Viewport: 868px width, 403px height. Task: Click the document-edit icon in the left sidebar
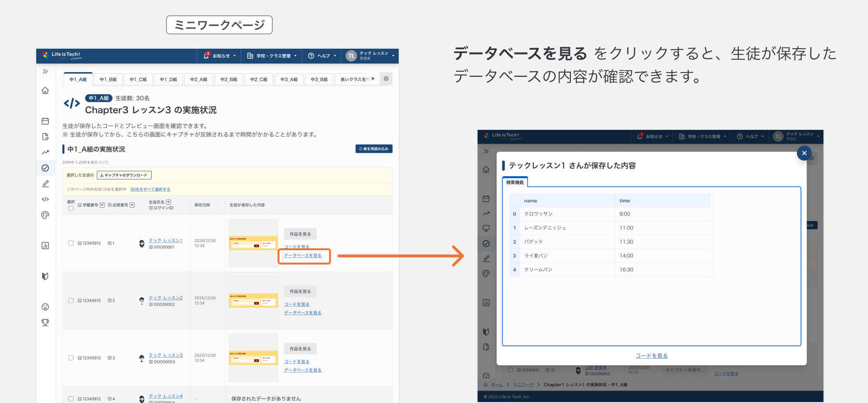(x=45, y=137)
